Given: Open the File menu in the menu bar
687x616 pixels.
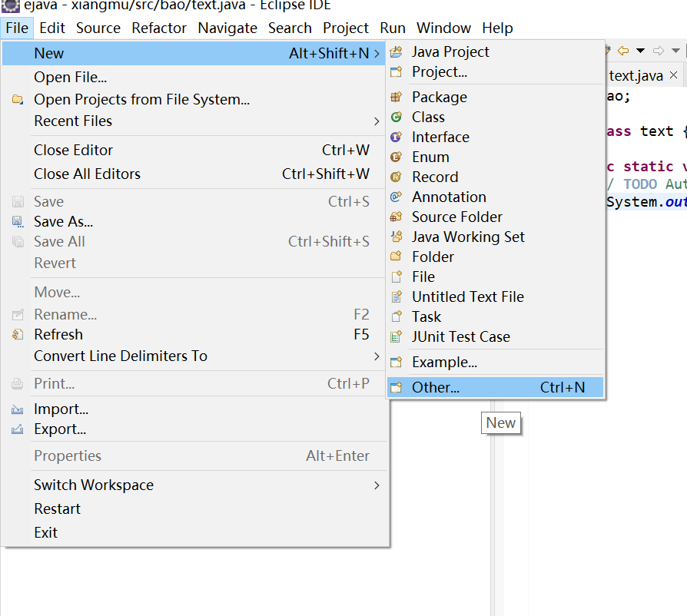Looking at the screenshot, I should click(17, 28).
